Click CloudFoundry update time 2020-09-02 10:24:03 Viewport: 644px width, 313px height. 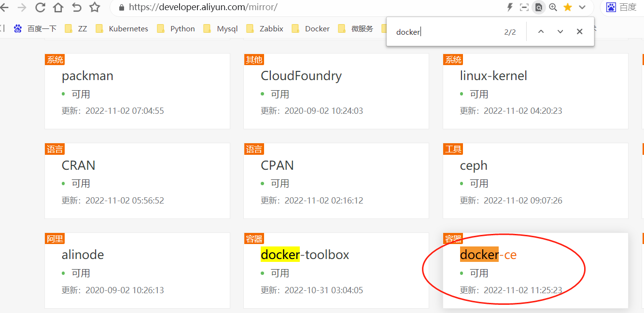tap(324, 111)
